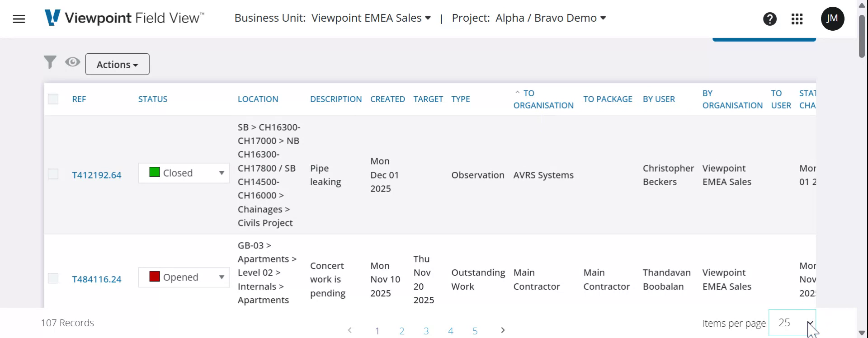The height and width of the screenshot is (338, 868).
Task: Click the red Opened status swatch
Action: (155, 277)
